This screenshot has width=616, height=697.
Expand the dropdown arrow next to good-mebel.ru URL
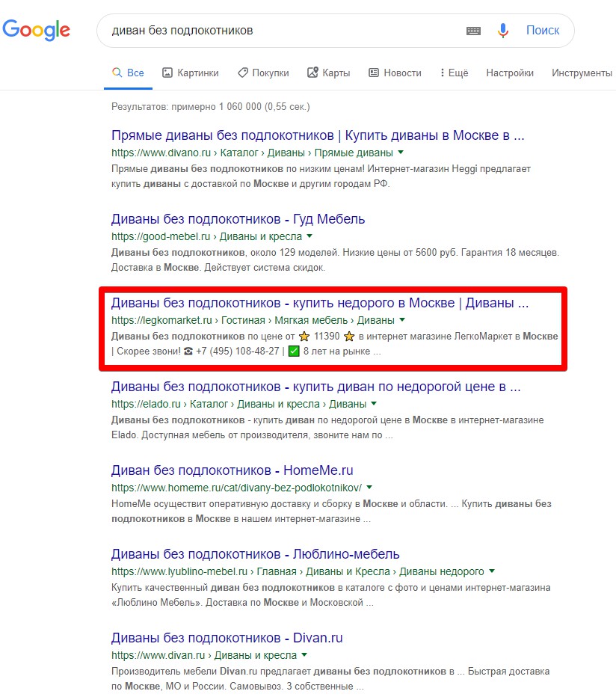[309, 236]
